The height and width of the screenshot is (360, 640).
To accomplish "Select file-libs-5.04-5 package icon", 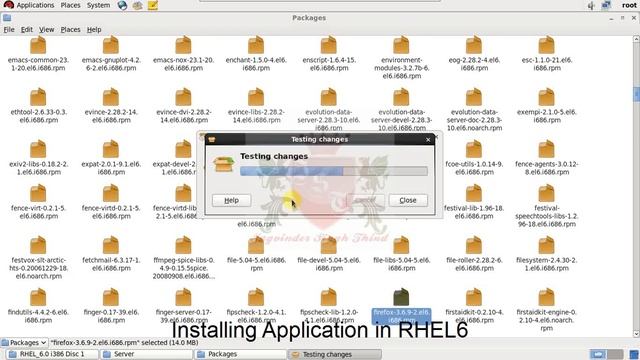I will 401,245.
